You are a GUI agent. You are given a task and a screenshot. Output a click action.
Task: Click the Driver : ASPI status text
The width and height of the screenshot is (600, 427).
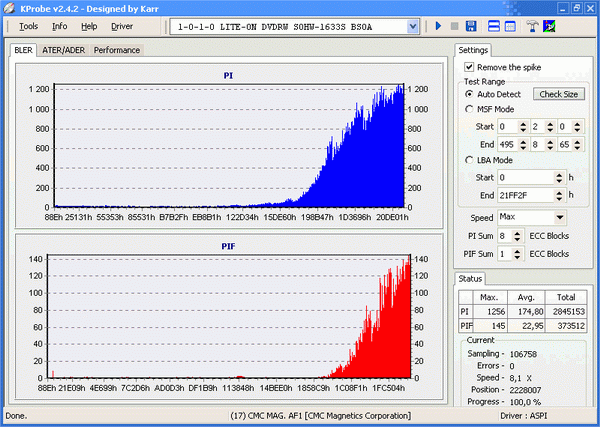click(x=523, y=416)
